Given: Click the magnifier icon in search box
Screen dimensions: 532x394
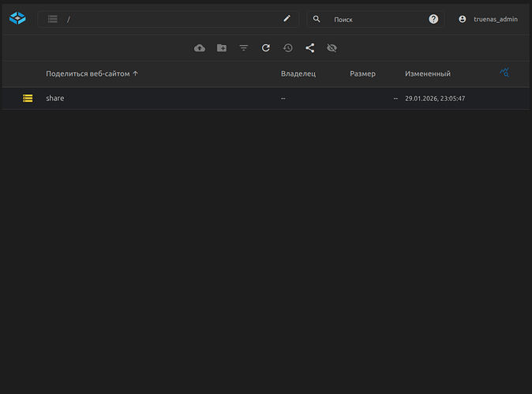Looking at the screenshot, I should pyautogui.click(x=317, y=19).
